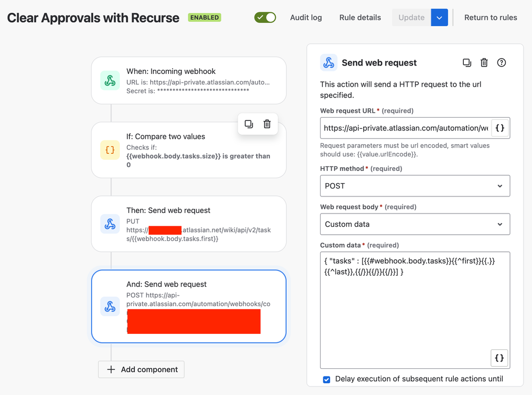Select the When: Incoming webhook card
The image size is (532, 395).
[189, 80]
